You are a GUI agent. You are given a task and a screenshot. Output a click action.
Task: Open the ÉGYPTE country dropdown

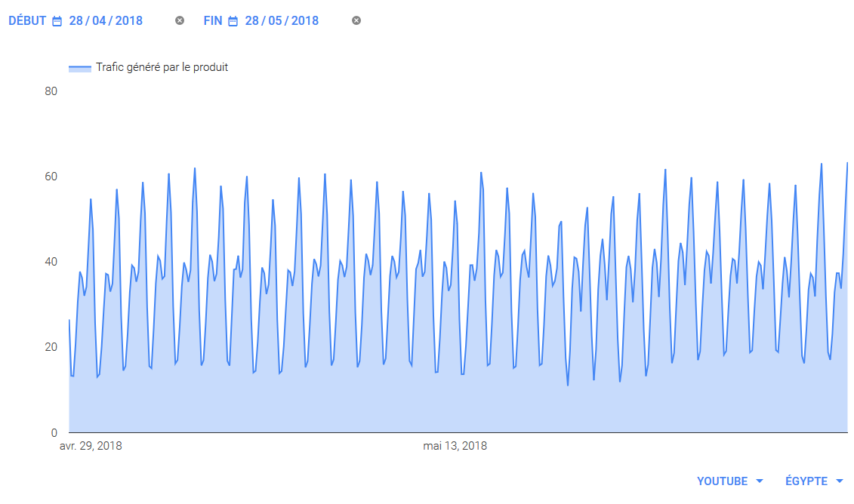pyautogui.click(x=814, y=481)
